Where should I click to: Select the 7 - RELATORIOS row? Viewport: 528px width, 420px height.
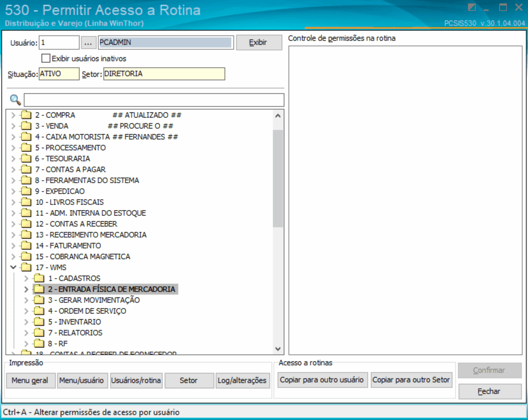click(75, 333)
